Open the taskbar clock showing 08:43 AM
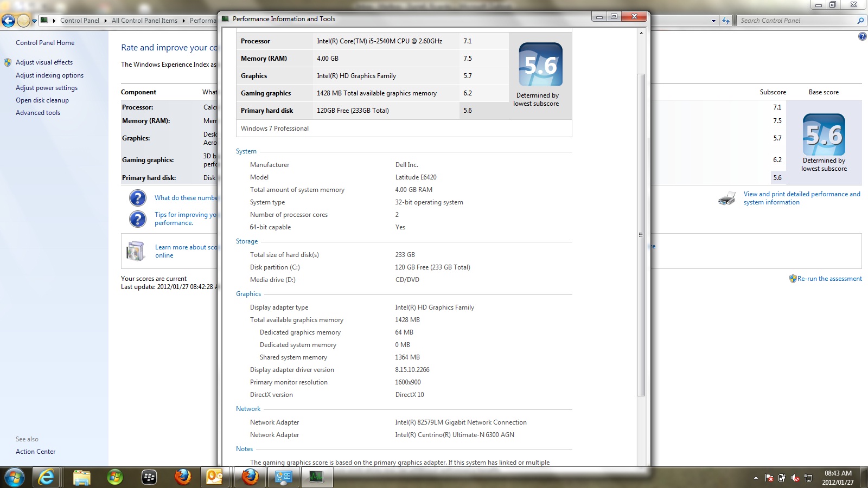The height and width of the screenshot is (488, 868). (x=838, y=478)
